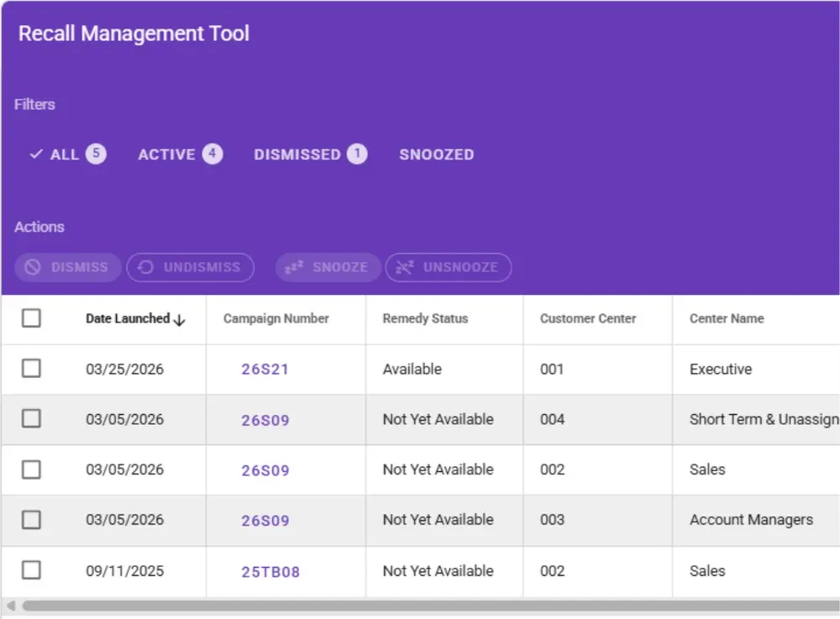Click the Dismiss action button

[67, 267]
